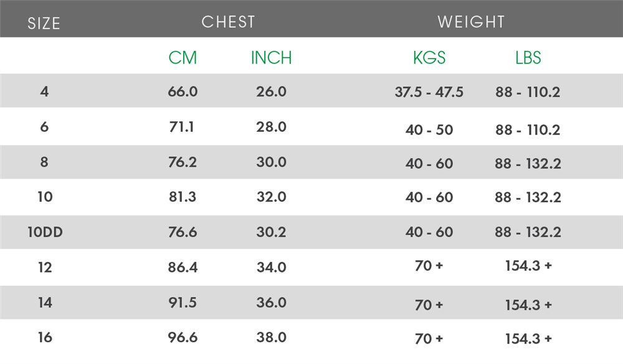Select the green CM subheading
623x364 pixels.
point(183,58)
